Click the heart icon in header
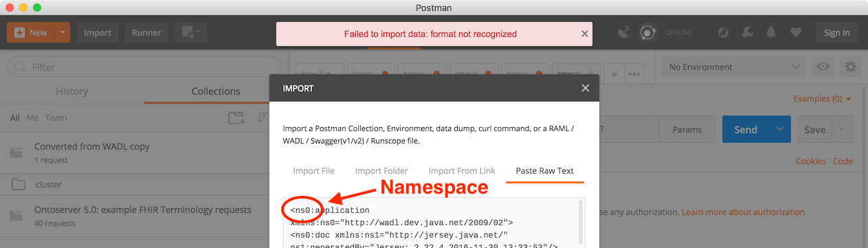The width and height of the screenshot is (868, 248). (x=795, y=32)
